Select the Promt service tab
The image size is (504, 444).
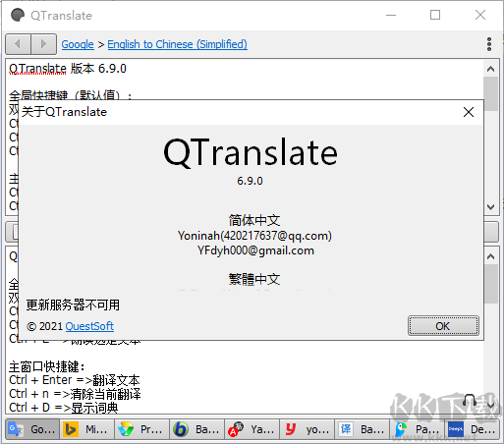pyautogui.click(x=141, y=429)
